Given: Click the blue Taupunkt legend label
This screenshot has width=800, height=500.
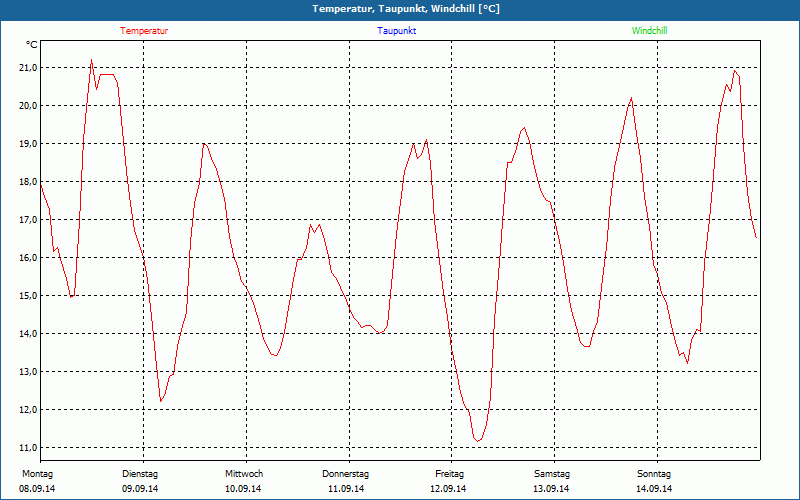Looking at the screenshot, I should [x=396, y=31].
